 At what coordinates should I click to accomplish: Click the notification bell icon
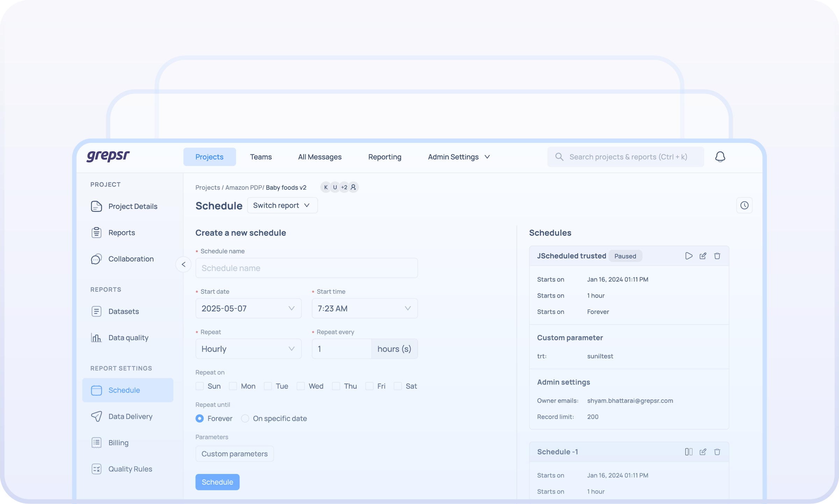point(720,157)
